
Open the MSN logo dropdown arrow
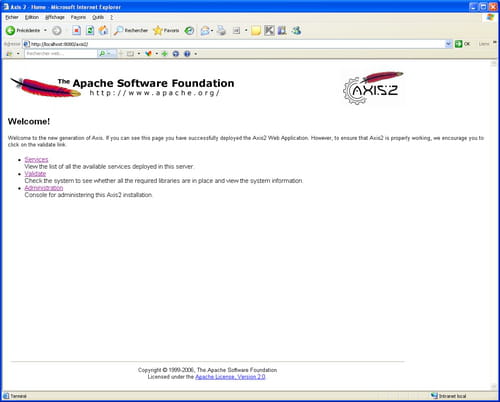point(18,54)
